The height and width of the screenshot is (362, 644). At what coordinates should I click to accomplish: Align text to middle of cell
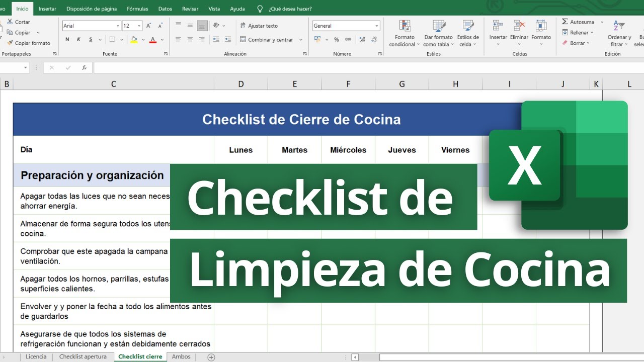pos(190,25)
